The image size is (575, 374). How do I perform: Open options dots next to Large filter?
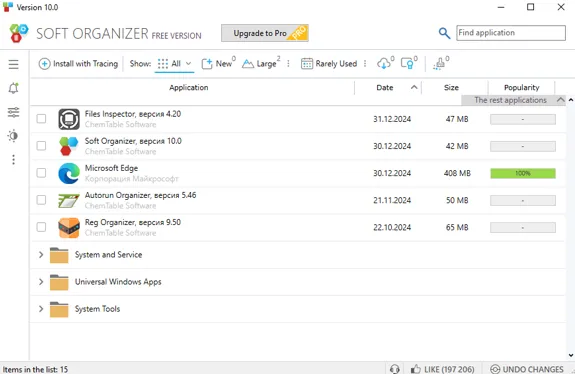[288, 64]
